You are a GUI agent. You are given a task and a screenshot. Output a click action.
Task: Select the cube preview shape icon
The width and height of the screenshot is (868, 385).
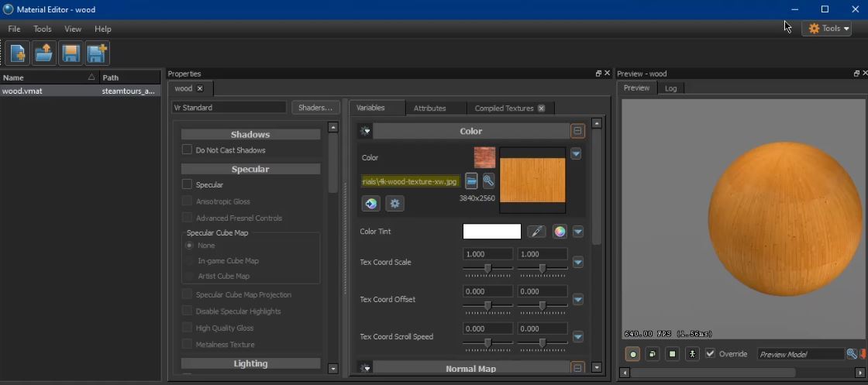tap(653, 354)
